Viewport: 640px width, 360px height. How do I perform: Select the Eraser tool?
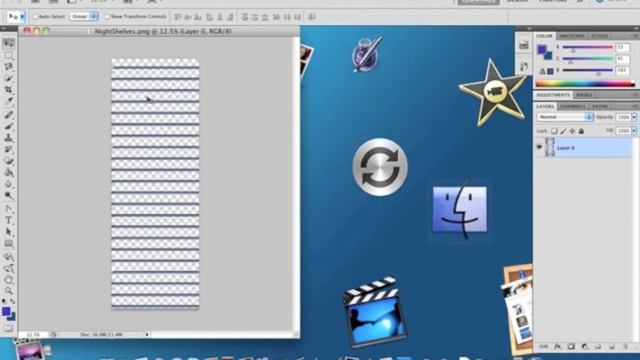[x=9, y=161]
